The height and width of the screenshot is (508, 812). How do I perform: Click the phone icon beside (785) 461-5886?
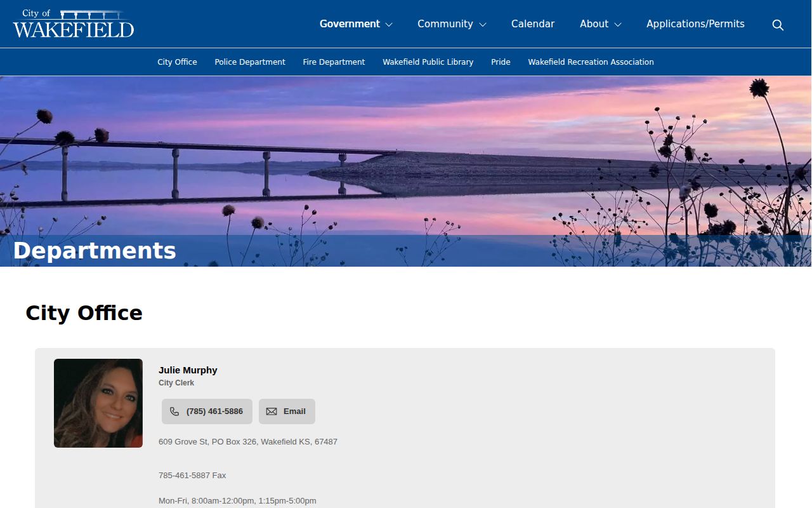[x=174, y=411]
